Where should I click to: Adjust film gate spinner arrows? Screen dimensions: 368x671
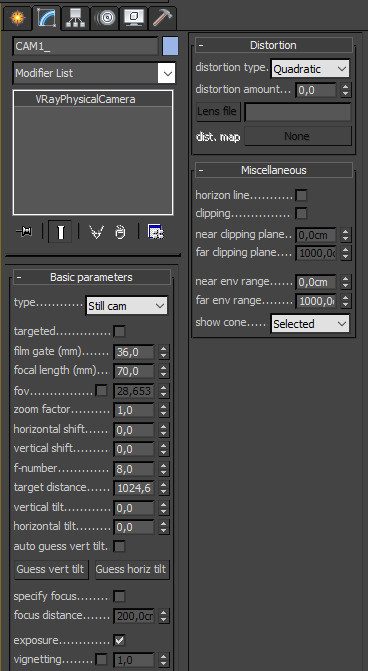click(x=163, y=352)
